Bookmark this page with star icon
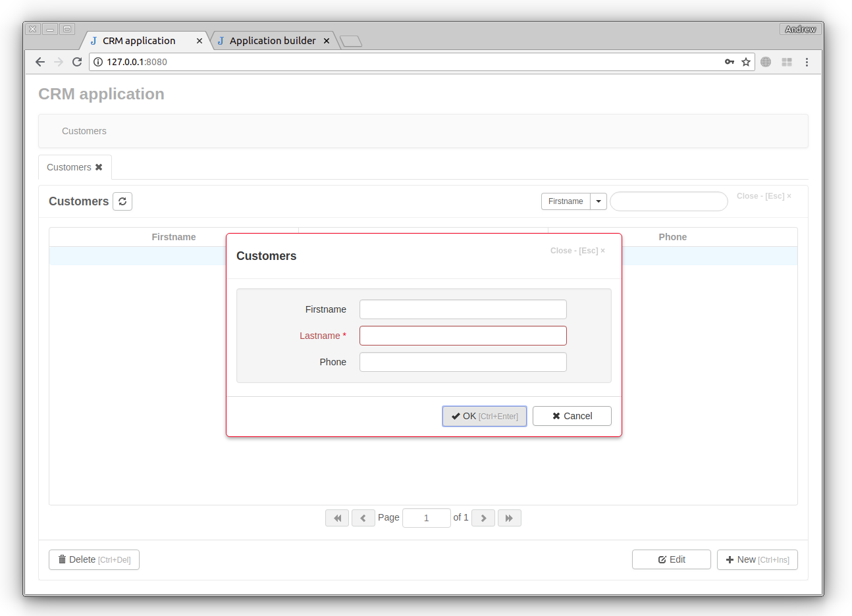Screen dimensions: 852x616 point(746,62)
